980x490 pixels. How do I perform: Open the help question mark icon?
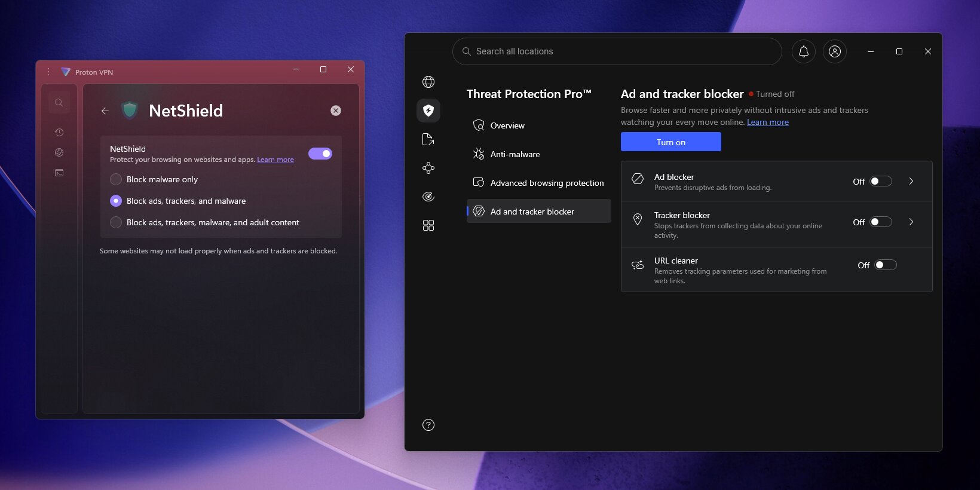pos(428,425)
